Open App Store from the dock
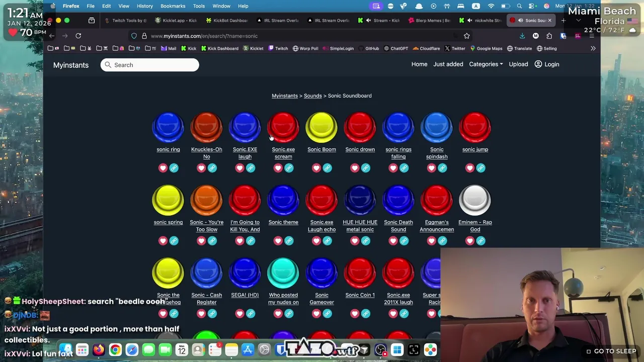 248,349
